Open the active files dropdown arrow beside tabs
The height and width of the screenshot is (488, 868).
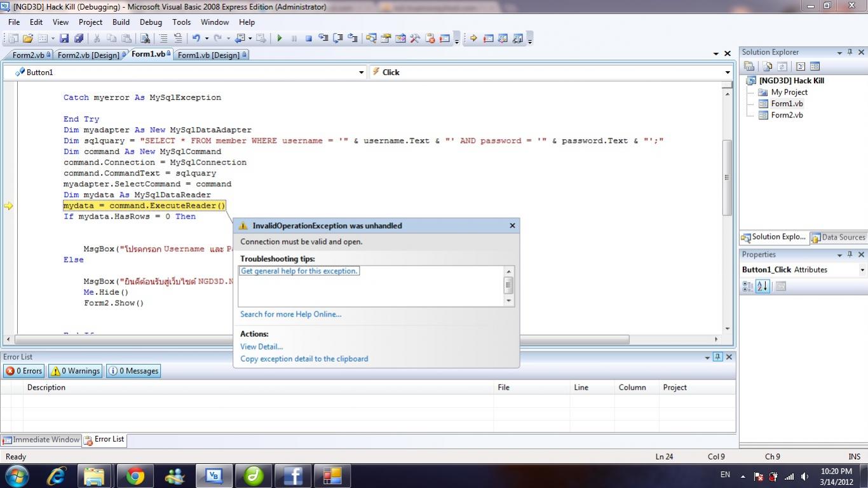click(x=716, y=54)
